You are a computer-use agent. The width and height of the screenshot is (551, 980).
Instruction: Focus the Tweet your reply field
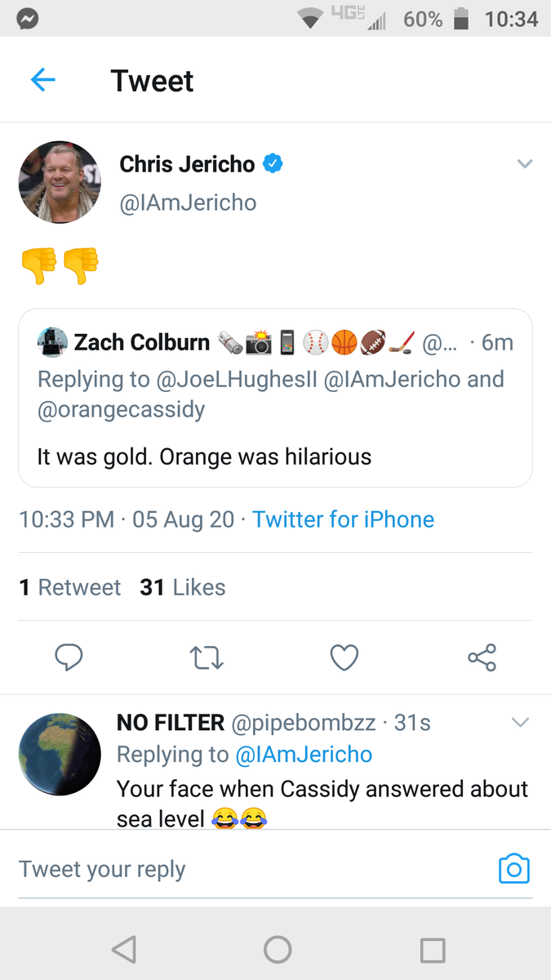[x=253, y=869]
